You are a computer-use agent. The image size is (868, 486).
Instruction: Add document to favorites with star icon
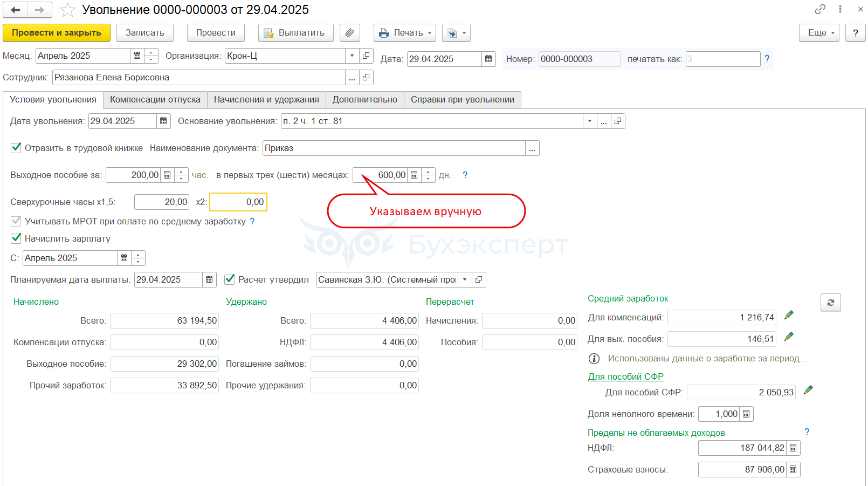point(67,10)
